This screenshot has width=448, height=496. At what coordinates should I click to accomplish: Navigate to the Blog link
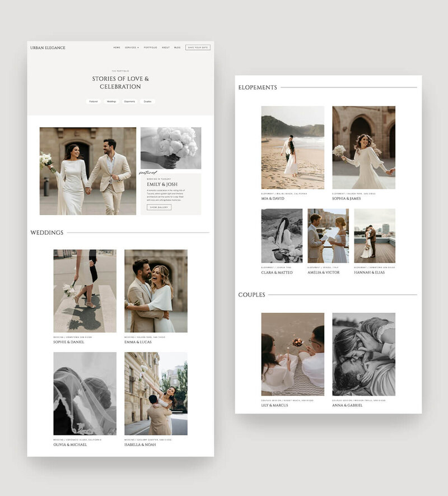(x=177, y=48)
